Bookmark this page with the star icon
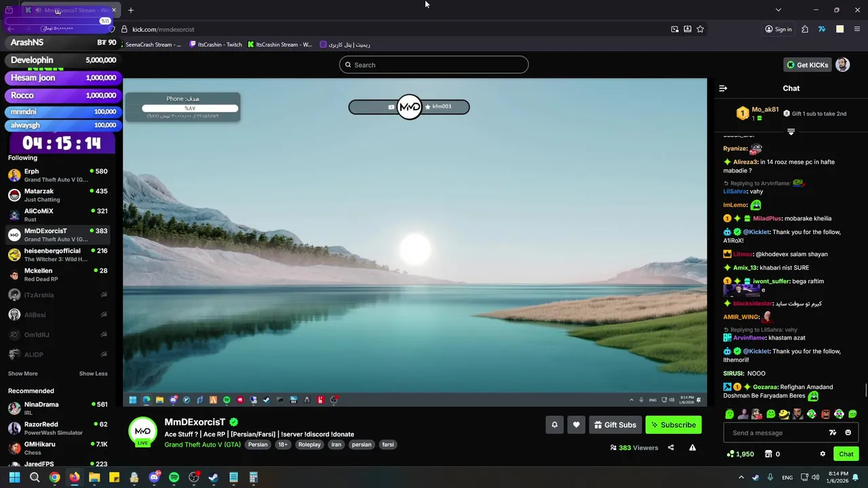The width and height of the screenshot is (868, 488). pyautogui.click(x=701, y=29)
